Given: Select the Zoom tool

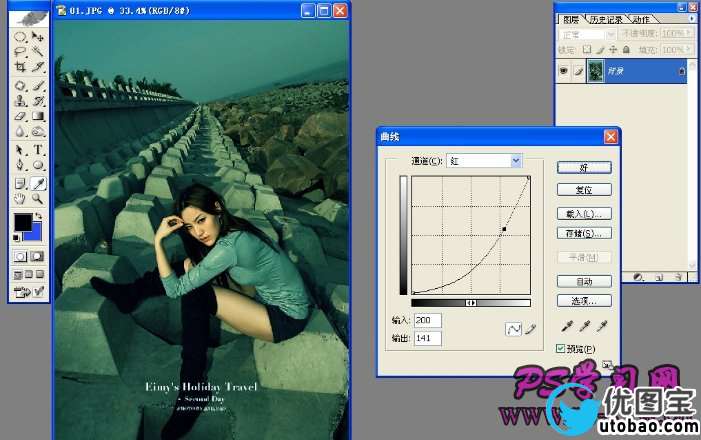Looking at the screenshot, I should (x=38, y=199).
